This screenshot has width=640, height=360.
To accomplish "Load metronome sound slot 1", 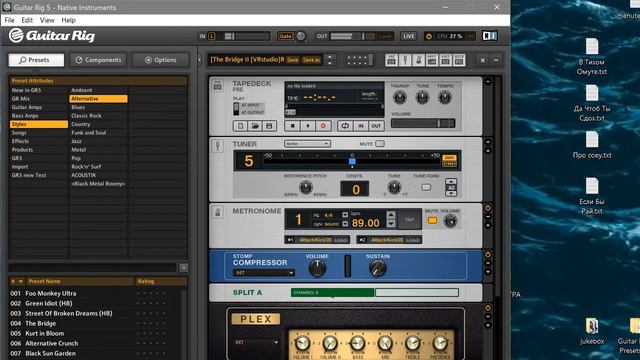I will tap(341, 240).
